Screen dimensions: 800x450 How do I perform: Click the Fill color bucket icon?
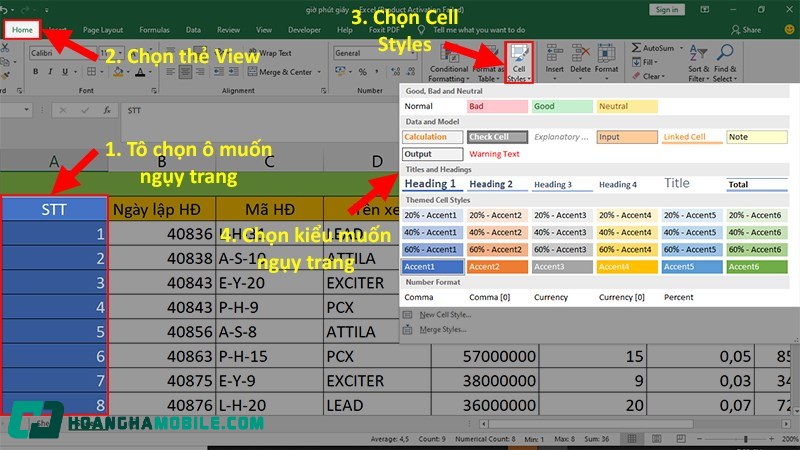(x=118, y=71)
